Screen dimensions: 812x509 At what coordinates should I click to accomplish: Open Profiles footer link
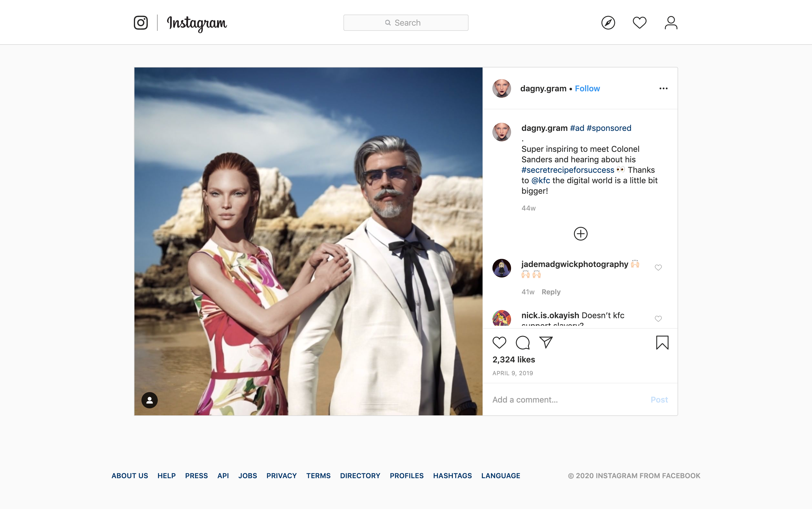pos(407,476)
